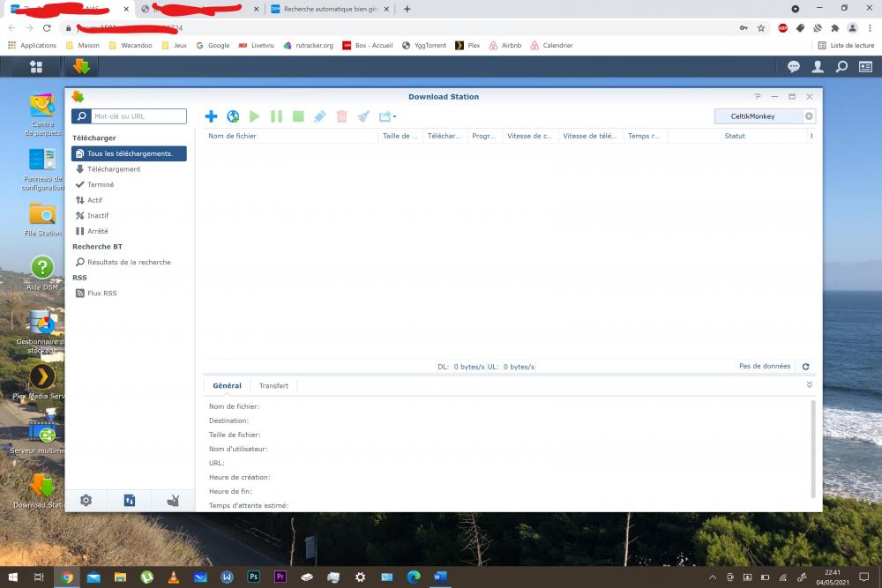The height and width of the screenshot is (588, 882).
Task: Open Download Station settings gear icon
Action: pos(86,500)
